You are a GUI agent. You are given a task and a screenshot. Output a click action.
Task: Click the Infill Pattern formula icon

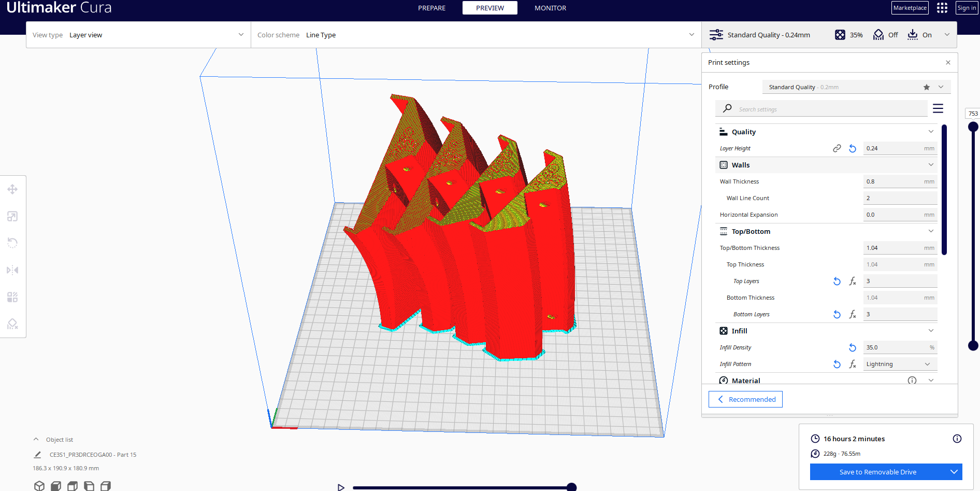853,364
